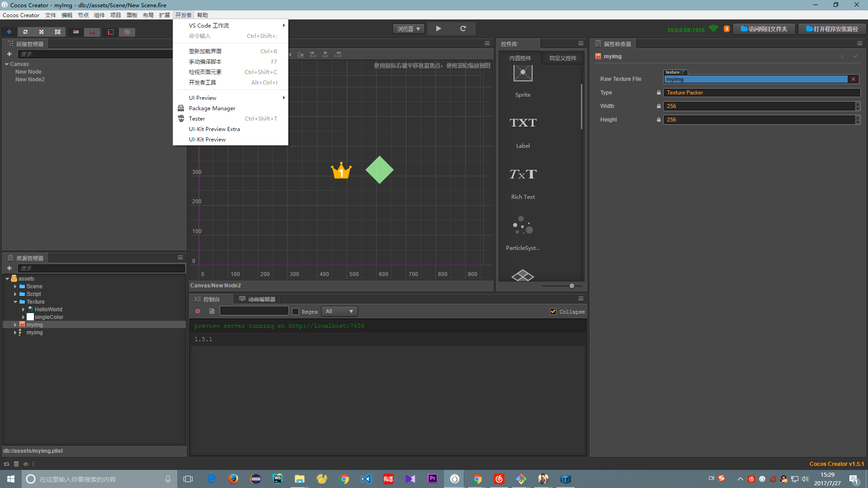Click the 打开程序安装路径 button

click(832, 29)
